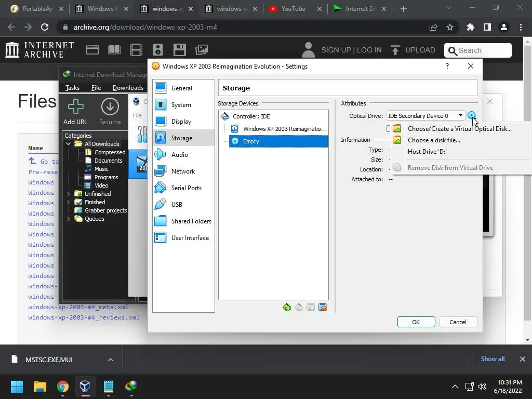Open Internet Archive images icon

[x=202, y=50]
